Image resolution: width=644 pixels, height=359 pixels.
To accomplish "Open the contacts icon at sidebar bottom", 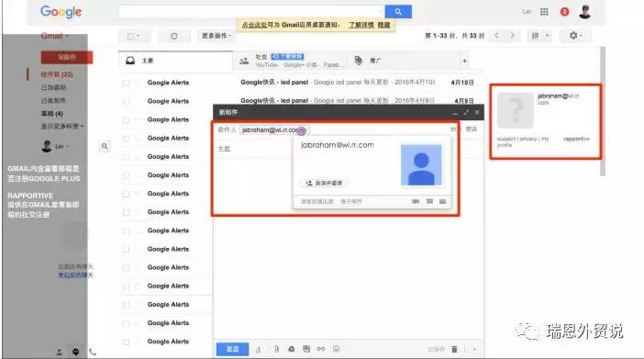I will [x=59, y=352].
